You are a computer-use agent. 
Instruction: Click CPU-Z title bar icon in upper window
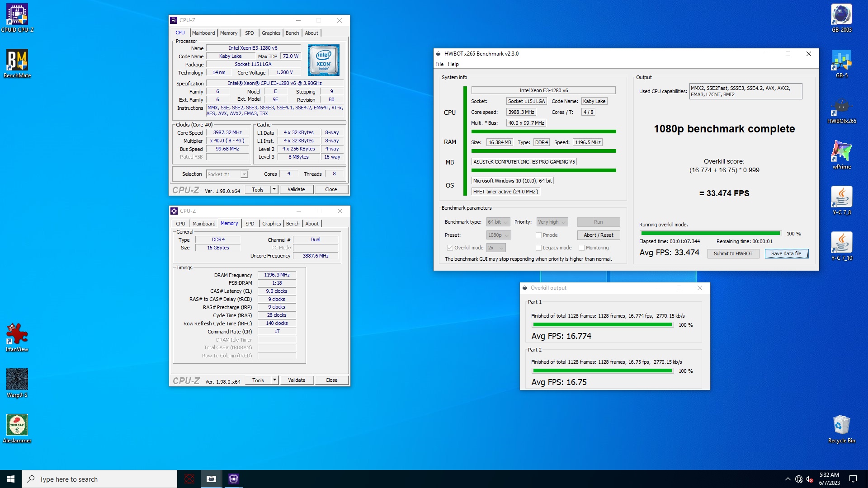(174, 20)
